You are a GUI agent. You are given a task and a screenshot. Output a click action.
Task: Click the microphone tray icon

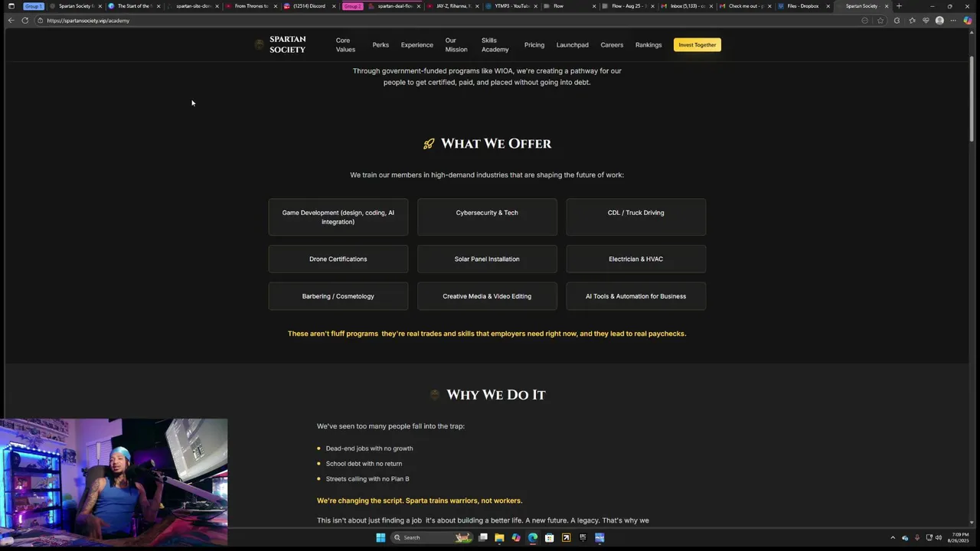pyautogui.click(x=917, y=538)
